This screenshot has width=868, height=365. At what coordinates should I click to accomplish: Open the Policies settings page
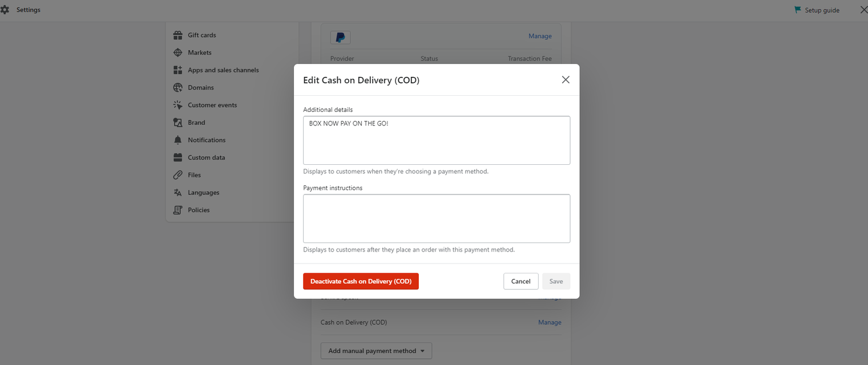pyautogui.click(x=199, y=210)
